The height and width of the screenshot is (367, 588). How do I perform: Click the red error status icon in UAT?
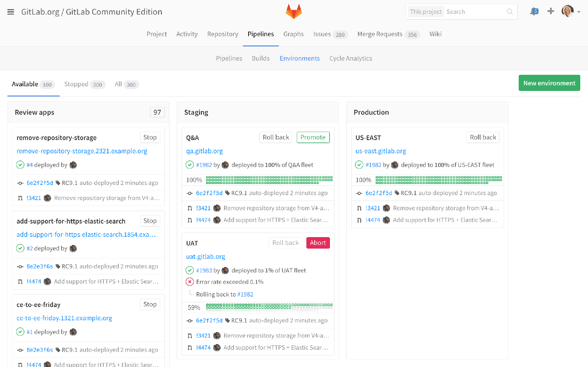(x=190, y=282)
